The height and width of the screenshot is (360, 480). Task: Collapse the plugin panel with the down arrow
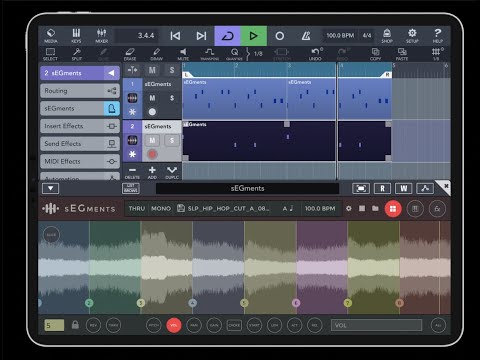[50, 188]
